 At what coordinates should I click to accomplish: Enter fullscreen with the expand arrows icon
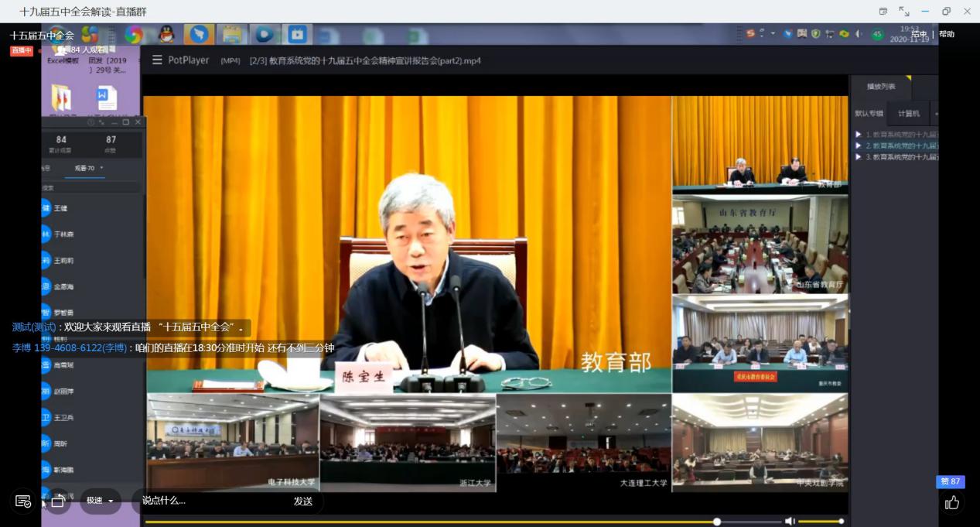pyautogui.click(x=903, y=12)
